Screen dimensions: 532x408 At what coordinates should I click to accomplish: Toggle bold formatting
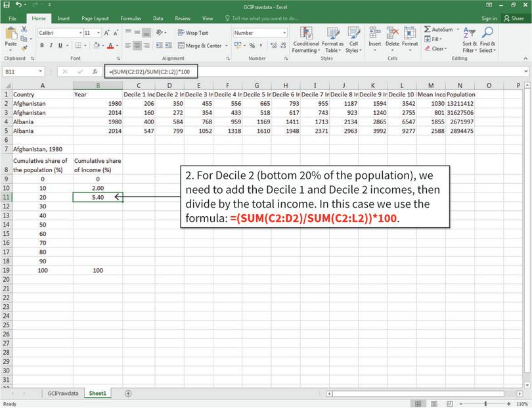tap(41, 44)
